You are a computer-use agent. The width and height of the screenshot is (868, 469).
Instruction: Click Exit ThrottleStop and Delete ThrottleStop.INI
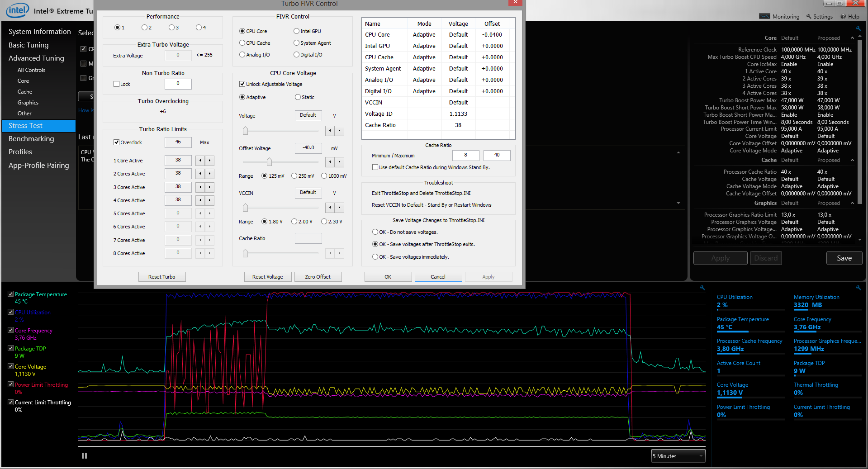click(421, 193)
